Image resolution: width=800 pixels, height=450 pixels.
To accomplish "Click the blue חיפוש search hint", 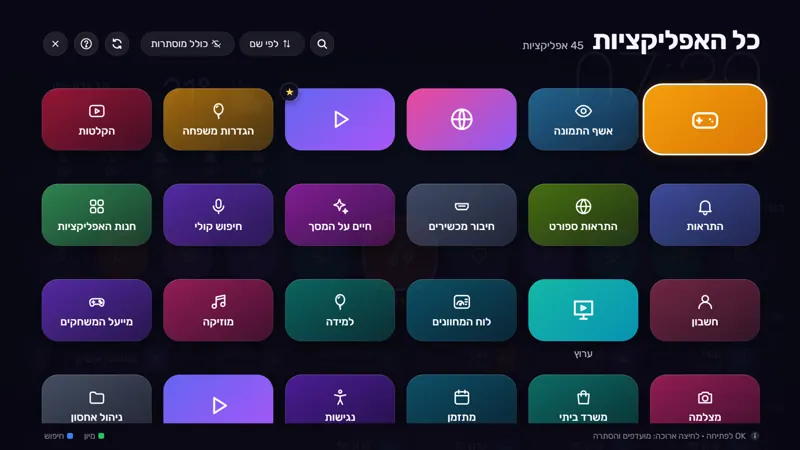I will point(58,436).
